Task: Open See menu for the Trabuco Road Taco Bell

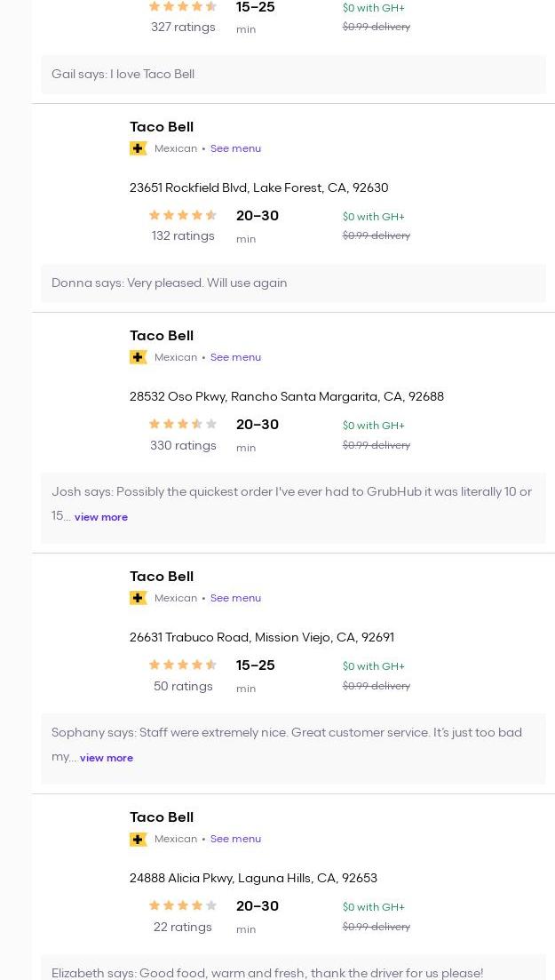Action: 235,598
